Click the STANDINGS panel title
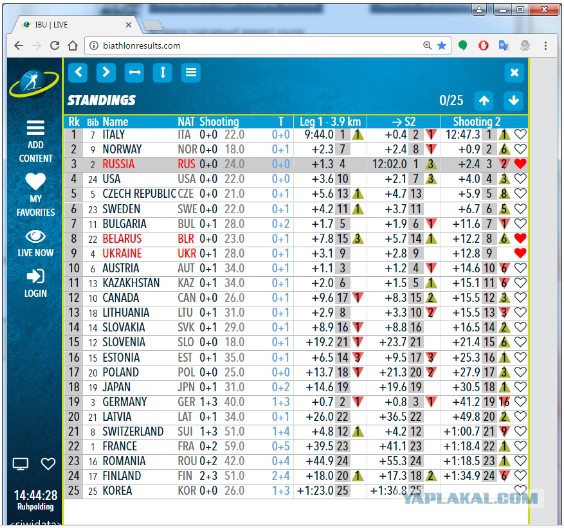Image resolution: width=564 pixels, height=528 pixels. click(x=102, y=100)
